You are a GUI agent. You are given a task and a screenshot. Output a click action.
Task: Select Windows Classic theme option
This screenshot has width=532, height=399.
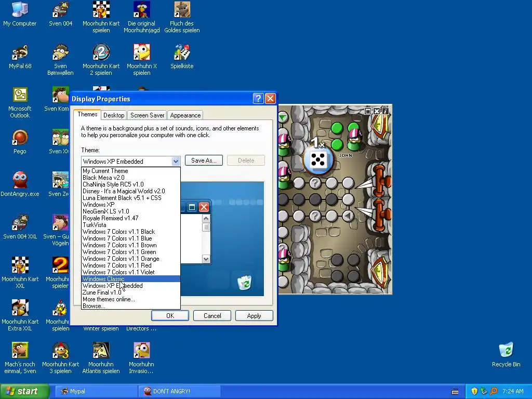(131, 279)
